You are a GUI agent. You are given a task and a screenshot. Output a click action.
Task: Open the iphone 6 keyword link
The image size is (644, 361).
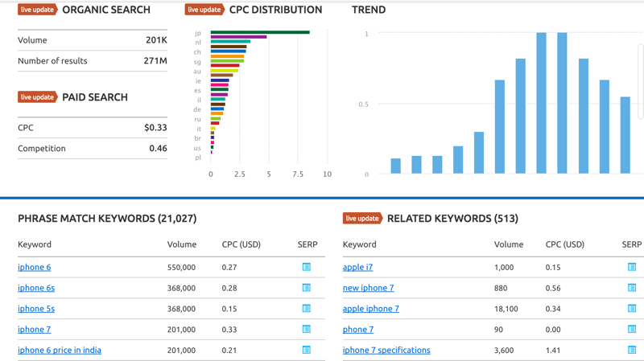pos(34,267)
